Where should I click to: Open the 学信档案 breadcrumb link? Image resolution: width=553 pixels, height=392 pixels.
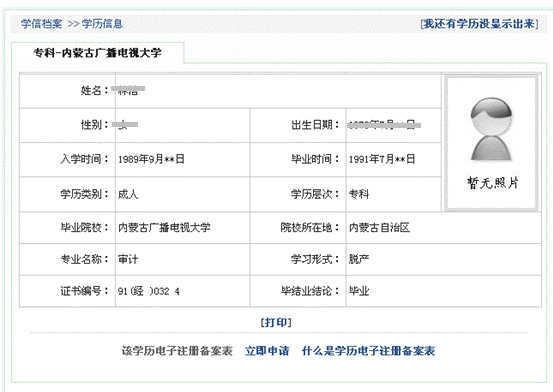coord(41,24)
